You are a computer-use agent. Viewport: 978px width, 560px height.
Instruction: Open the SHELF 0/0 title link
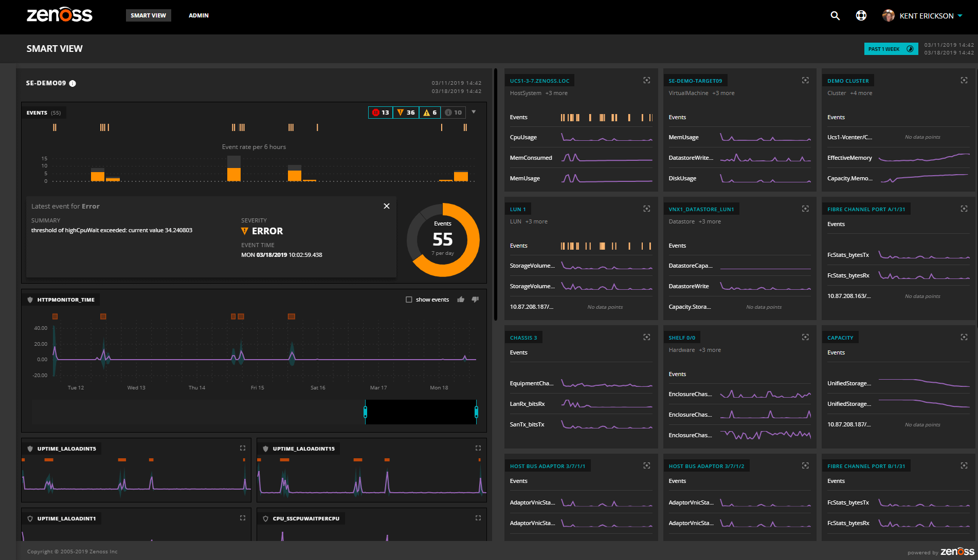click(x=682, y=338)
